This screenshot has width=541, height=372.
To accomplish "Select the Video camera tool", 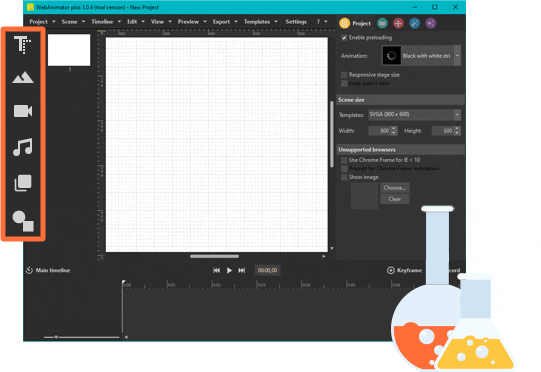I will pos(23,111).
